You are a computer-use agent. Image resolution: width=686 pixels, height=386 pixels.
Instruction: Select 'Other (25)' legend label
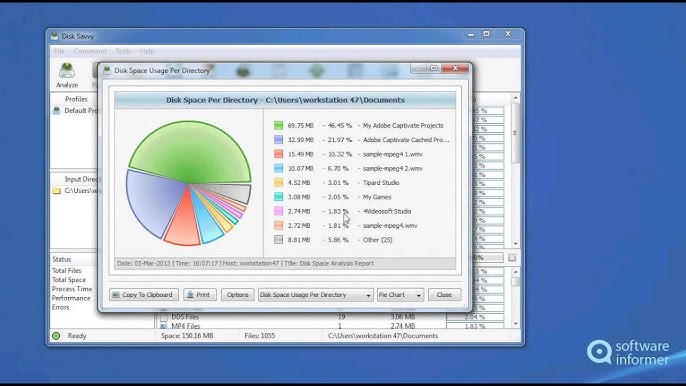click(x=377, y=240)
